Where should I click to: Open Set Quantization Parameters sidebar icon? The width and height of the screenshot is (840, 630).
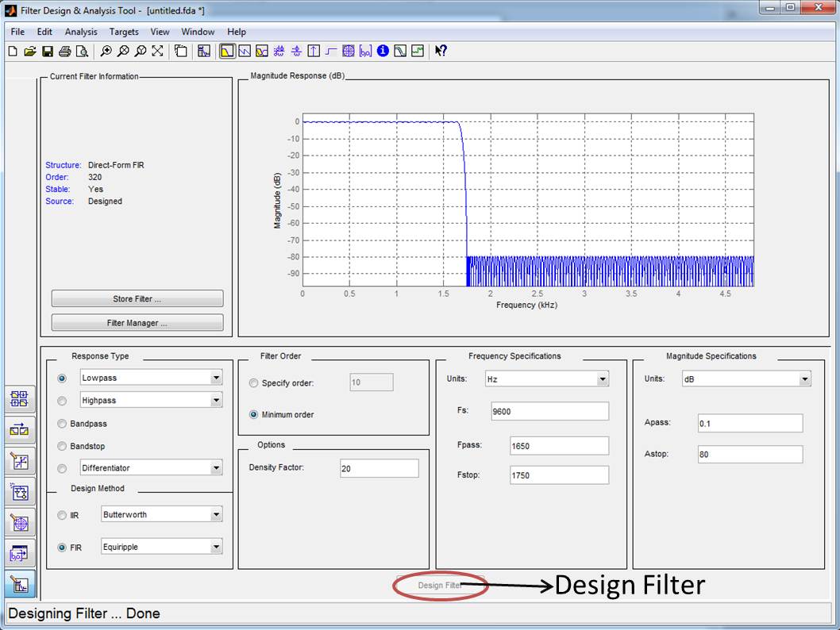[20, 460]
